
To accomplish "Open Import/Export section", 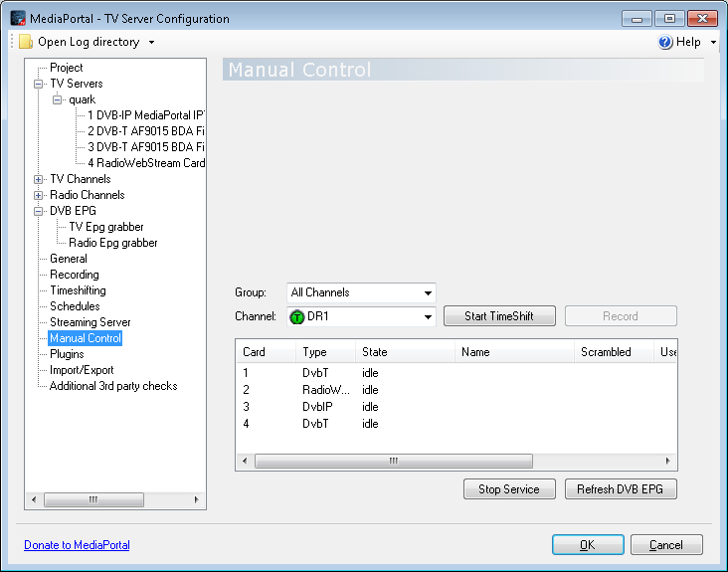I will point(82,370).
